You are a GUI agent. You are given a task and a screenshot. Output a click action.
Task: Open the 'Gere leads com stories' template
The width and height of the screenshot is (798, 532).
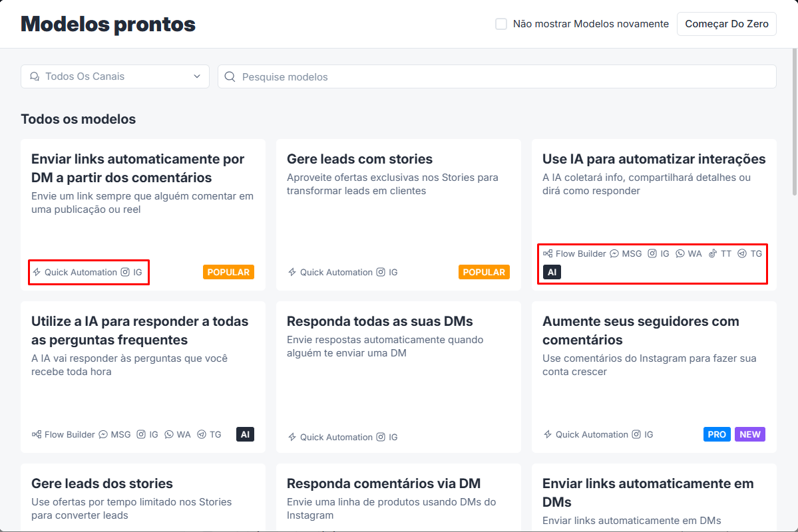[x=398, y=215]
